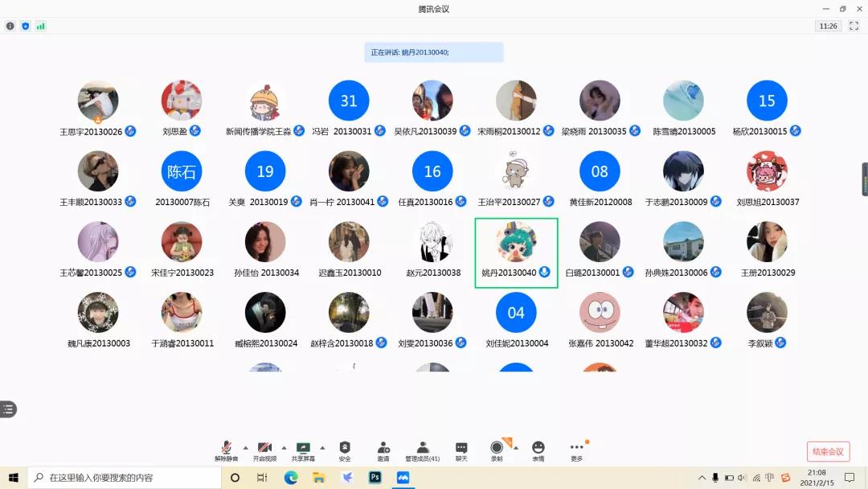Expand audio options arrow beside 解除静音

coord(245,448)
